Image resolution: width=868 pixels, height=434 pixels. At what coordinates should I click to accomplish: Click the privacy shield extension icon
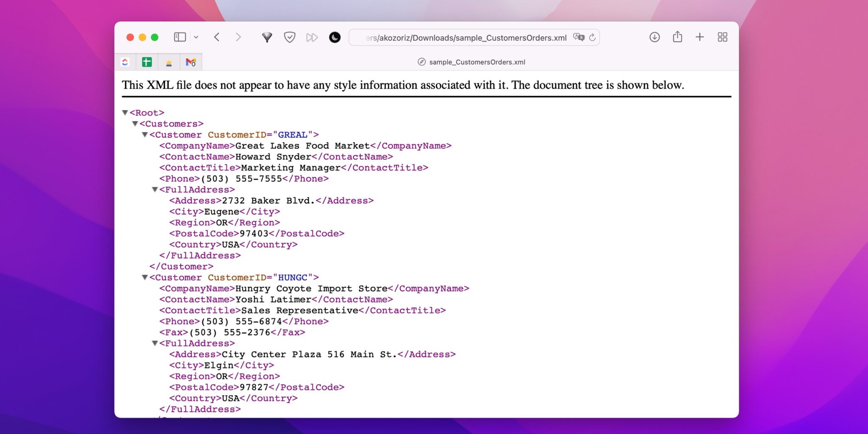click(289, 37)
